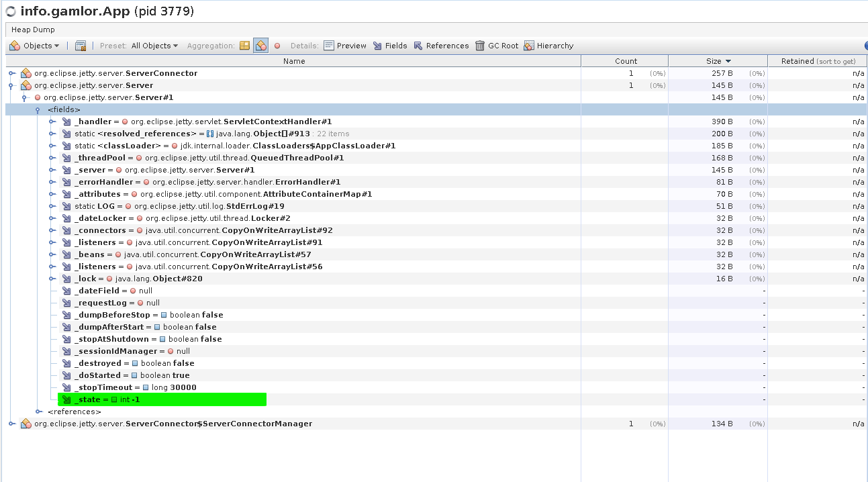868x482 pixels.
Task: Click the field icon beside static <resolved_references>
Action: [x=66, y=134]
